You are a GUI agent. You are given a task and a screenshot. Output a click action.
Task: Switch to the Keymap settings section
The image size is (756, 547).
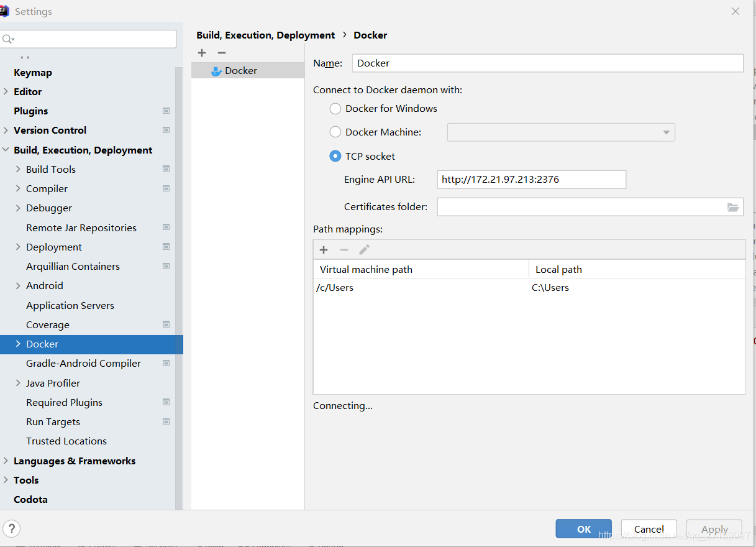click(33, 72)
